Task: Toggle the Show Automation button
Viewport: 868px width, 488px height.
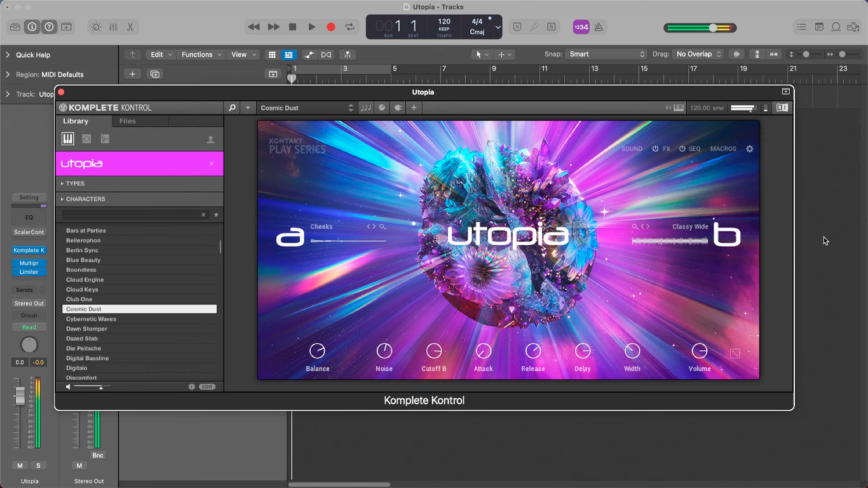Action: coord(309,55)
